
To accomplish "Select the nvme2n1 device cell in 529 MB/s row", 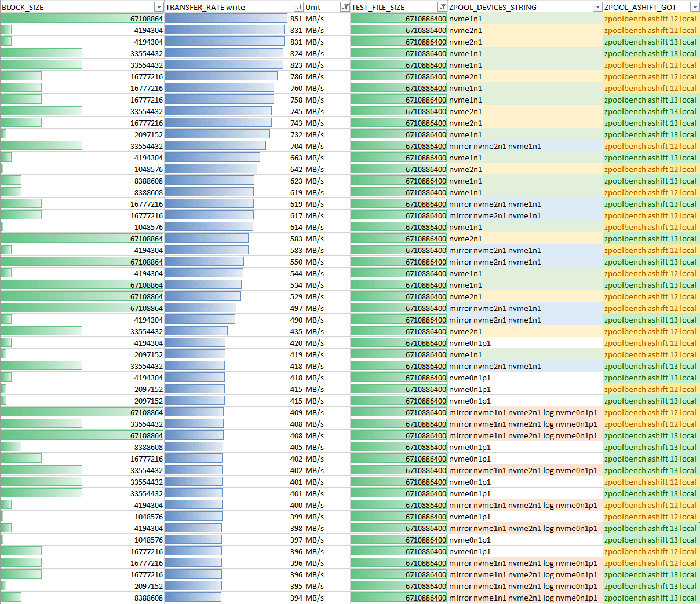I will tap(525, 296).
